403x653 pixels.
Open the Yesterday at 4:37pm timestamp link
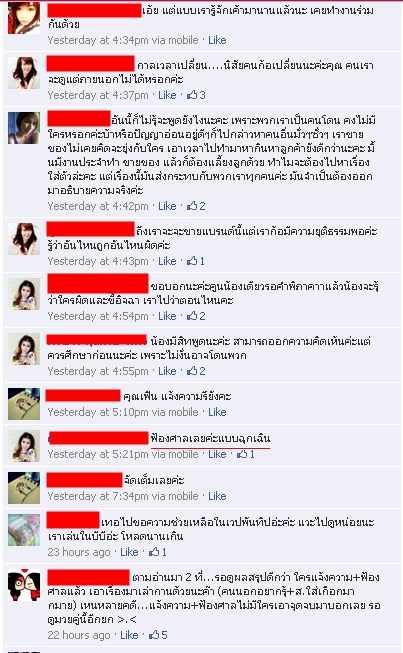point(98,95)
